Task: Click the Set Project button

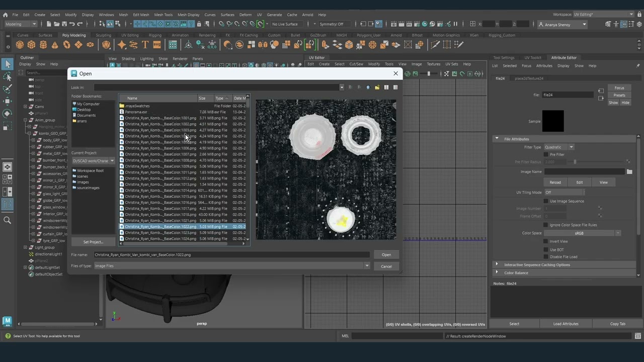Action: click(93, 242)
